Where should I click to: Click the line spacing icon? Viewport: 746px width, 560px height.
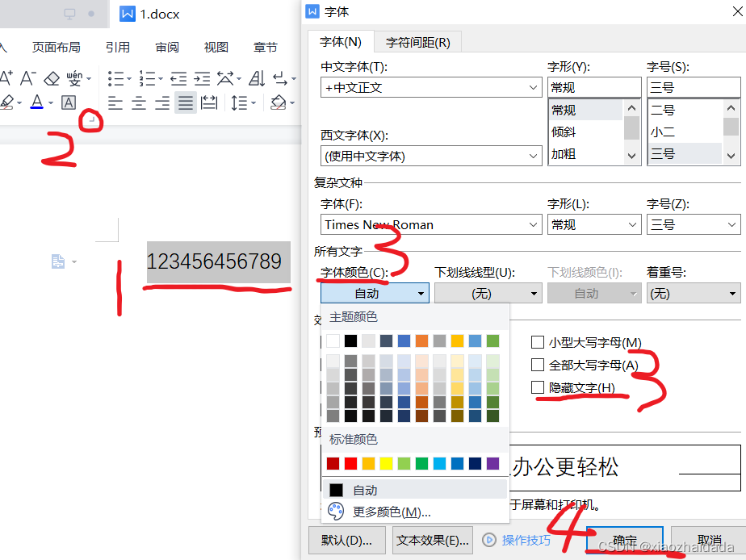click(239, 102)
